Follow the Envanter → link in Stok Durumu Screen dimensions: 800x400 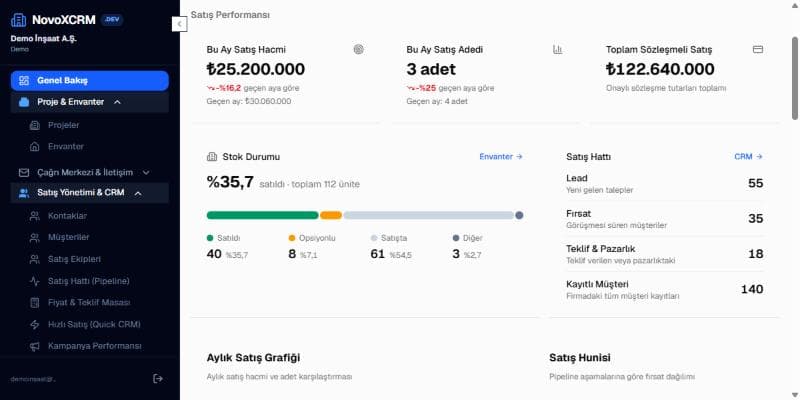point(501,157)
